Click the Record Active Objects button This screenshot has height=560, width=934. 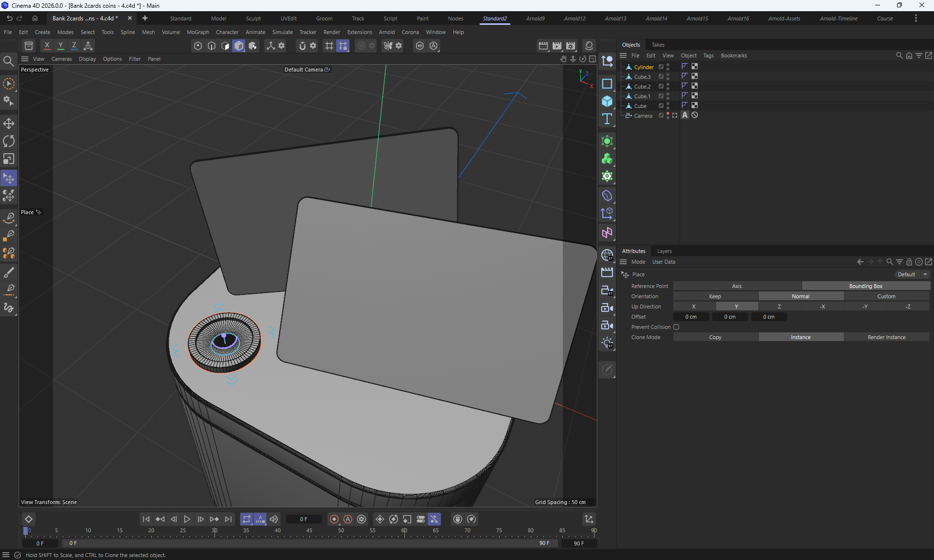(x=334, y=519)
